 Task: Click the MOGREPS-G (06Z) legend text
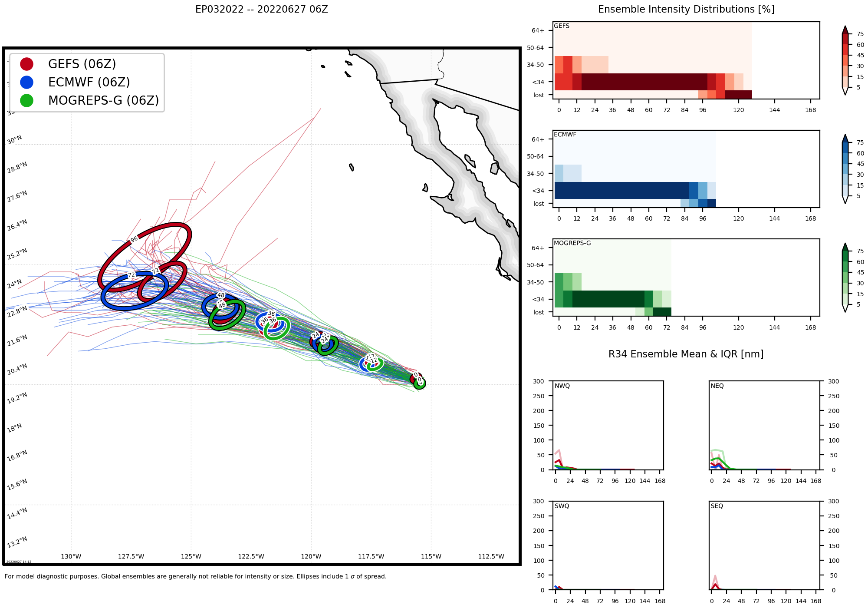103,100
